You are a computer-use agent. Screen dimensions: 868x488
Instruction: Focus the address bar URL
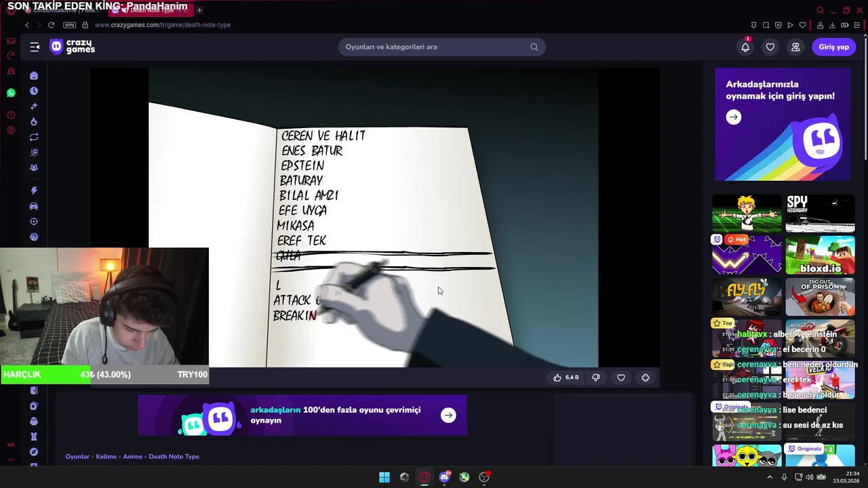tap(163, 25)
